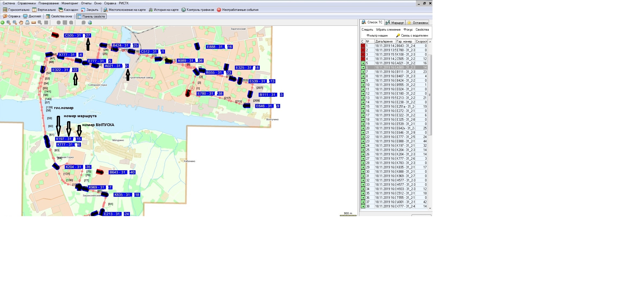Click the printer icon in map toolbar
Image resolution: width=644 pixels, height=295 pixels.
(x=27, y=23)
